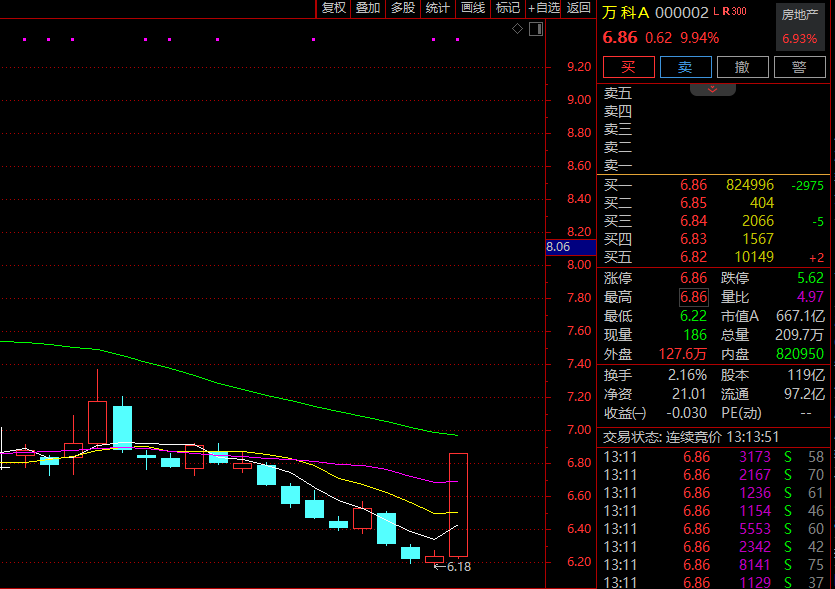Image resolution: width=835 pixels, height=589 pixels.
Task: Select the 13:11 trade tick with volume 8141
Action: (714, 565)
